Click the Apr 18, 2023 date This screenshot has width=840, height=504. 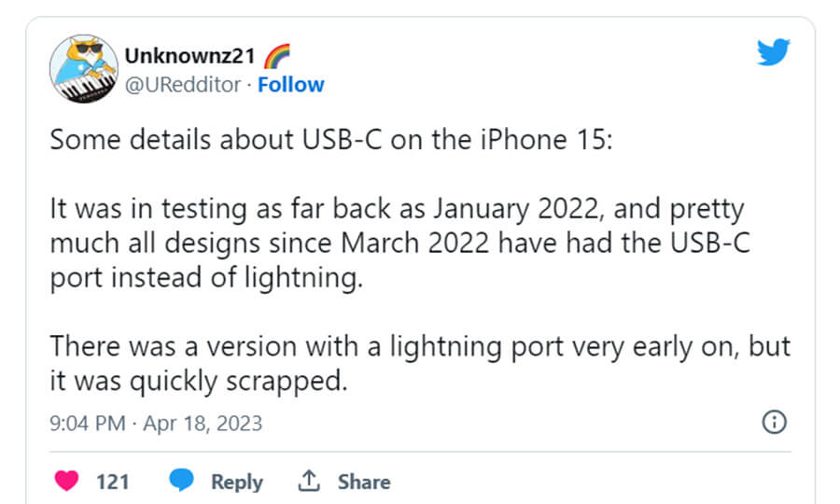[203, 423]
